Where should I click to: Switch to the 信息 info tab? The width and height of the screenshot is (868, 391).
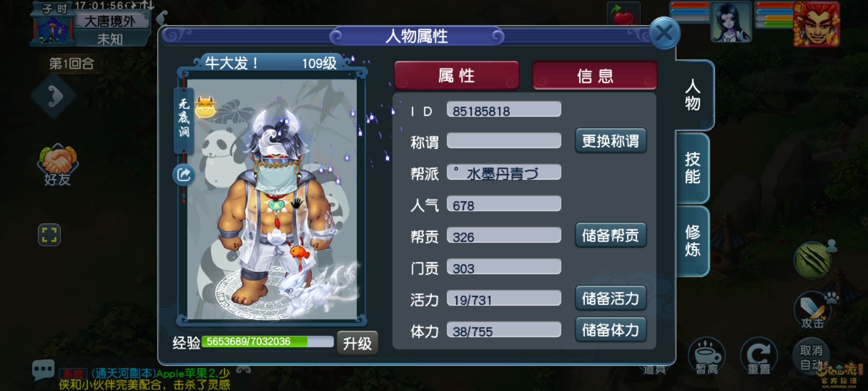[595, 75]
